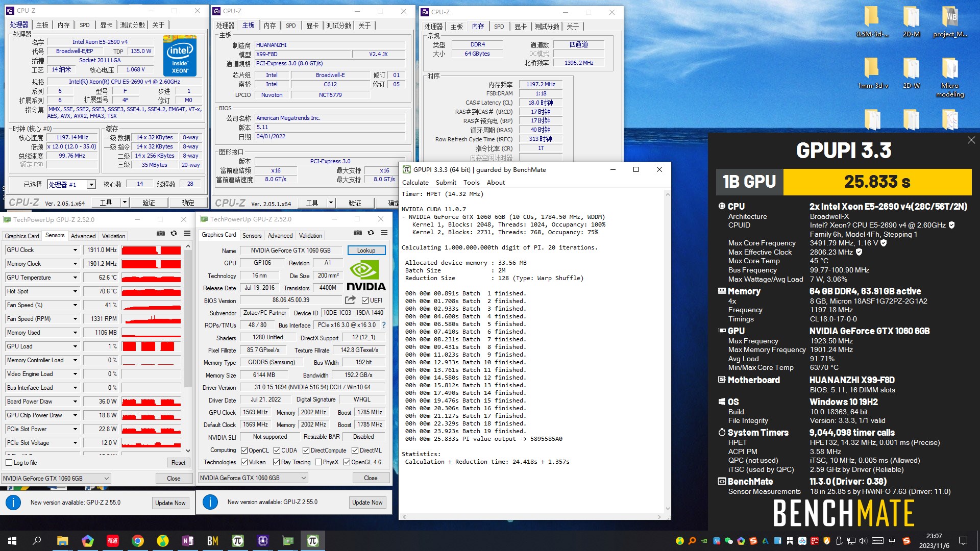
Task: Switch to Validation tab in GPU-Z Graphics Card window
Action: [x=310, y=236]
